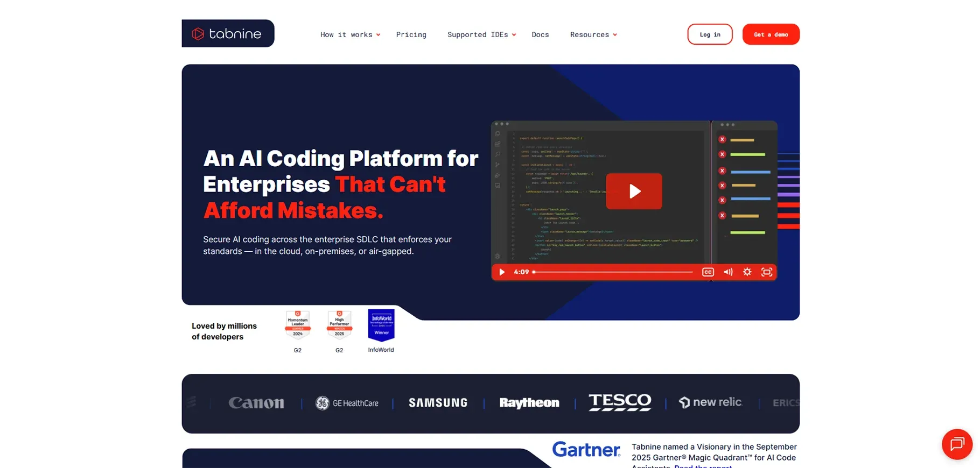The image size is (980, 468).
Task: Toggle fullscreen video mode
Action: pyautogui.click(x=767, y=272)
